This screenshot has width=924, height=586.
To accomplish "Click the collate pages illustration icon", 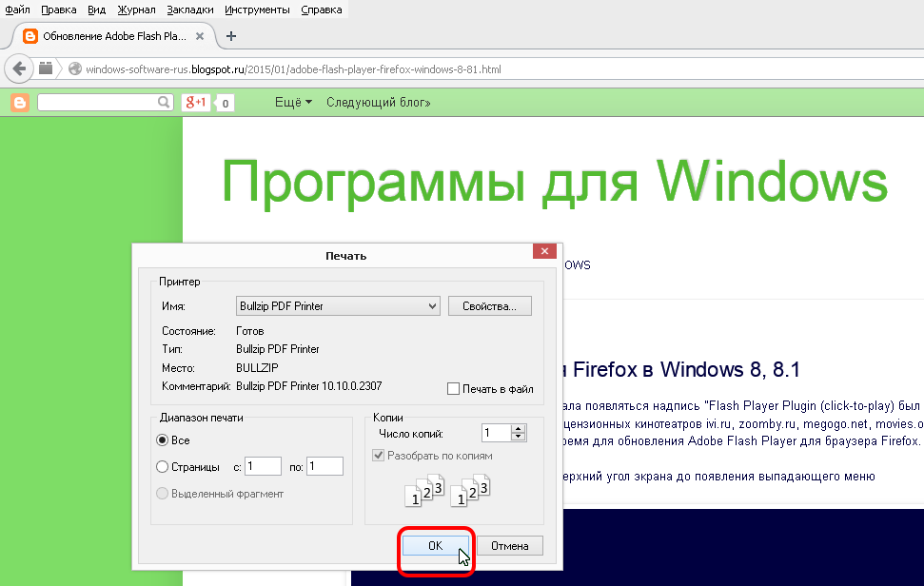I will pos(447,490).
